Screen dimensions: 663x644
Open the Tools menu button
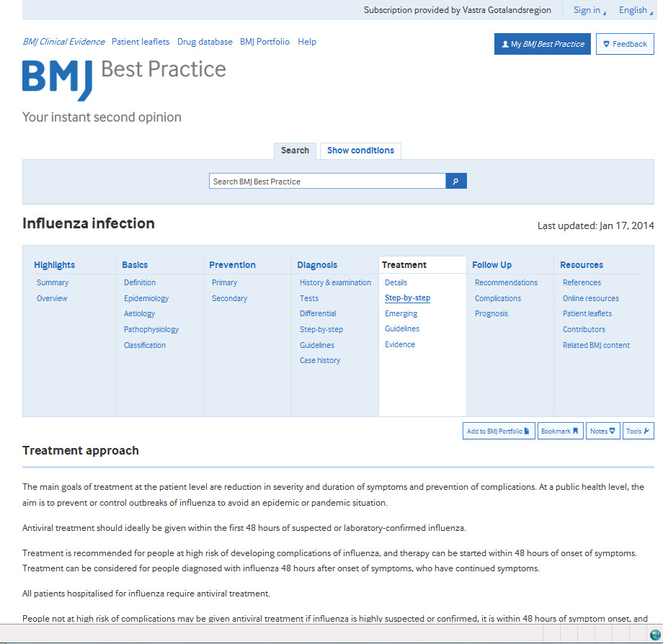638,431
